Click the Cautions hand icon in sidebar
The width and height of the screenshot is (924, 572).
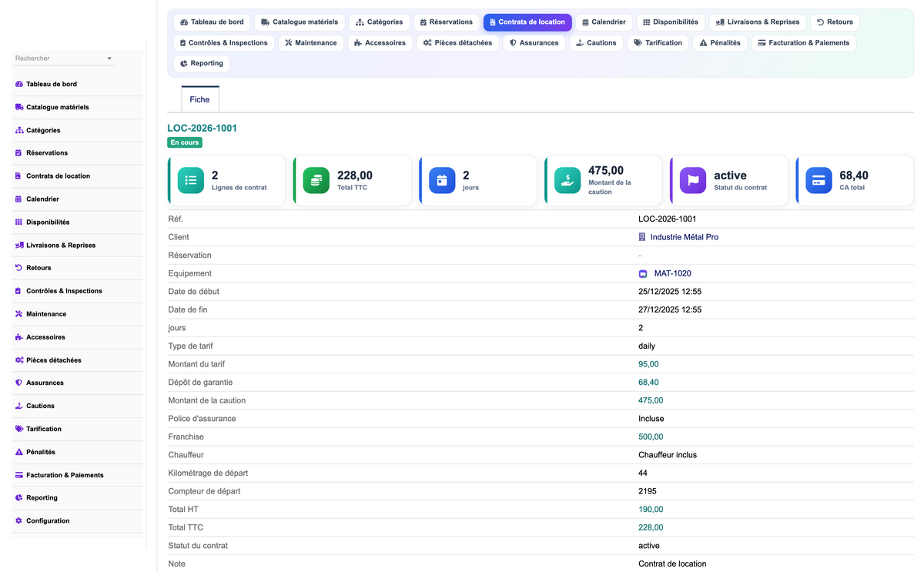[x=18, y=406]
